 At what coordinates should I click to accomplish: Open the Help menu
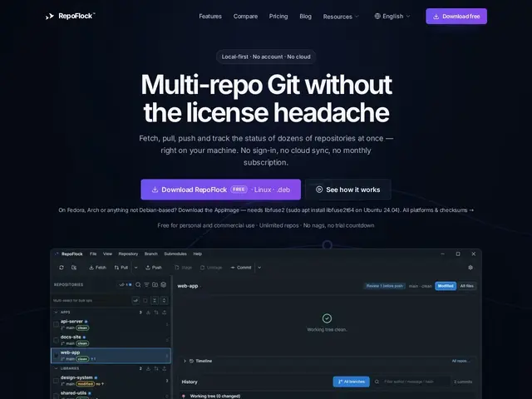(x=198, y=254)
